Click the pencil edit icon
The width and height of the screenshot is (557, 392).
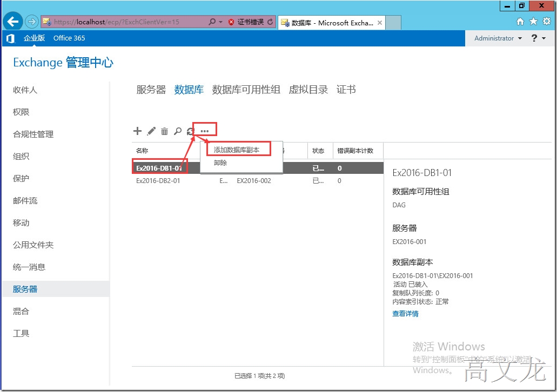click(x=151, y=131)
